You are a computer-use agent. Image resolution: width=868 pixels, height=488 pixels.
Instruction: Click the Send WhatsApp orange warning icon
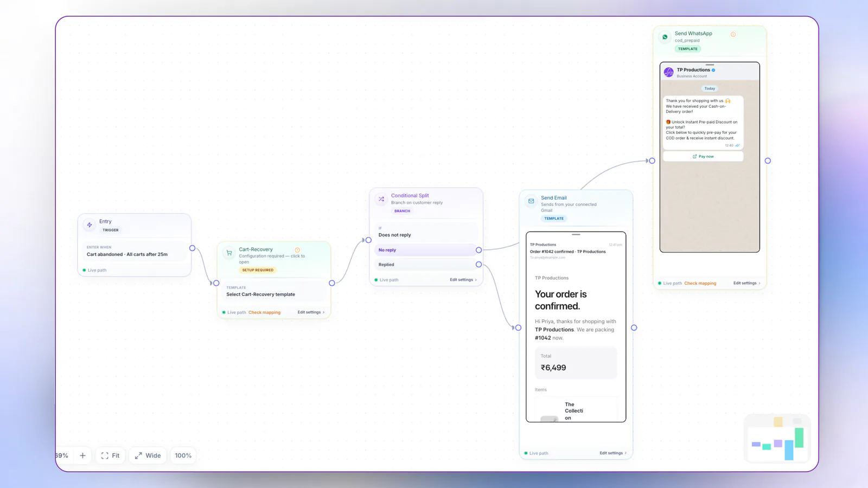tap(733, 34)
